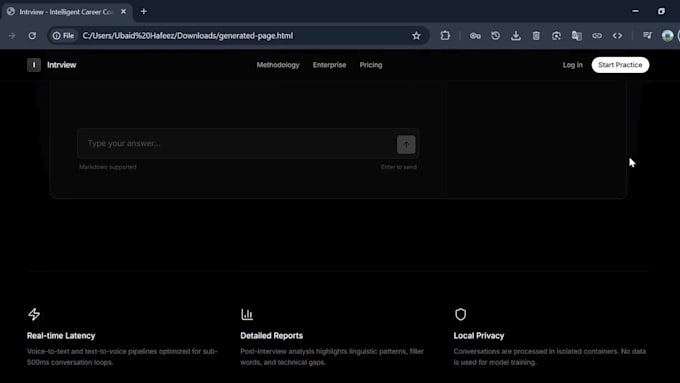Click the Detailed Reports bar chart icon
Viewport: 680px width, 383px height.
tap(247, 314)
